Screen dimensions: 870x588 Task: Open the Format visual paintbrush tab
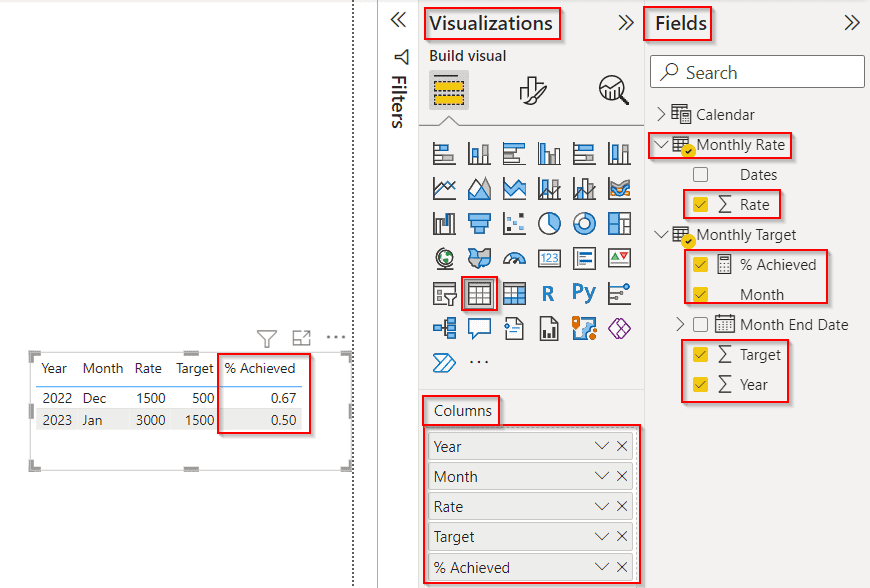pyautogui.click(x=533, y=90)
